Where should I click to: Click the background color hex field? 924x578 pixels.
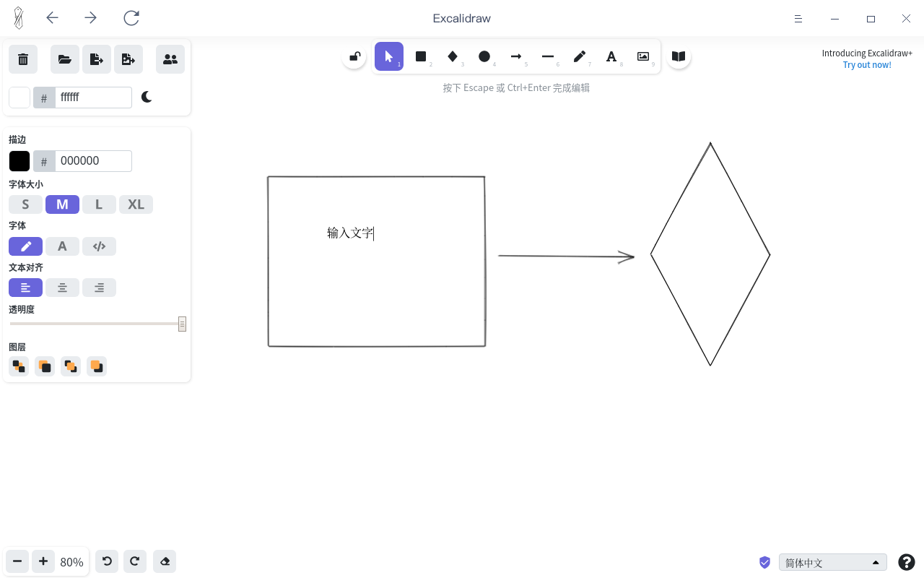pos(93,98)
